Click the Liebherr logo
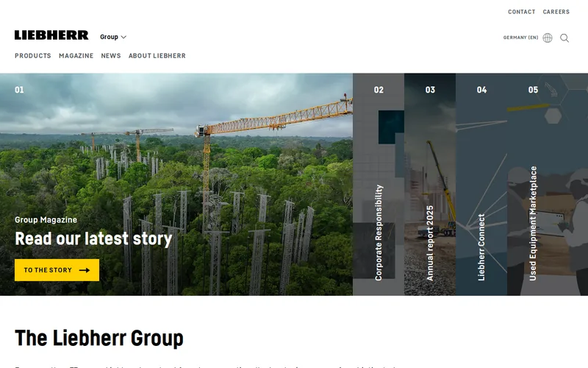Image resolution: width=588 pixels, height=368 pixels. 51,35
